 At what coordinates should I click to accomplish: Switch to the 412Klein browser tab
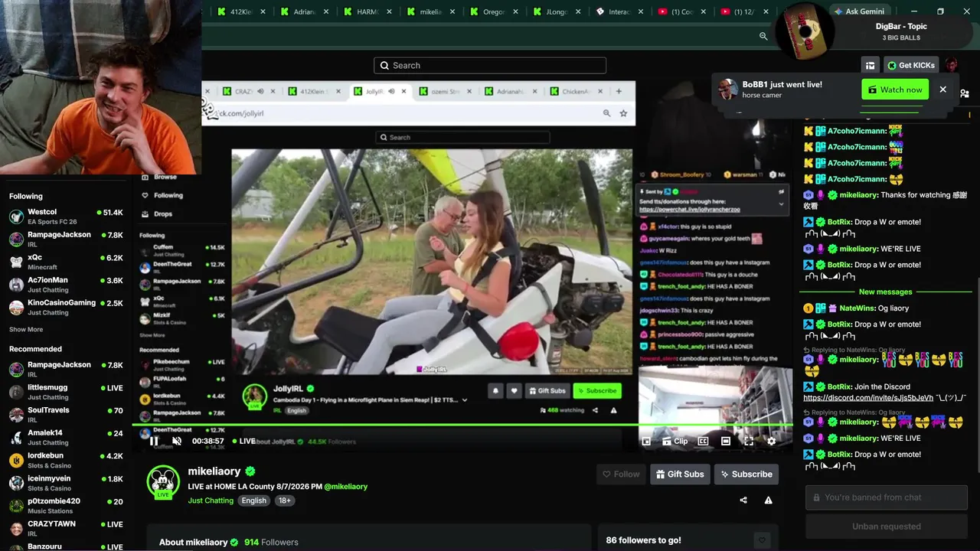pyautogui.click(x=241, y=11)
